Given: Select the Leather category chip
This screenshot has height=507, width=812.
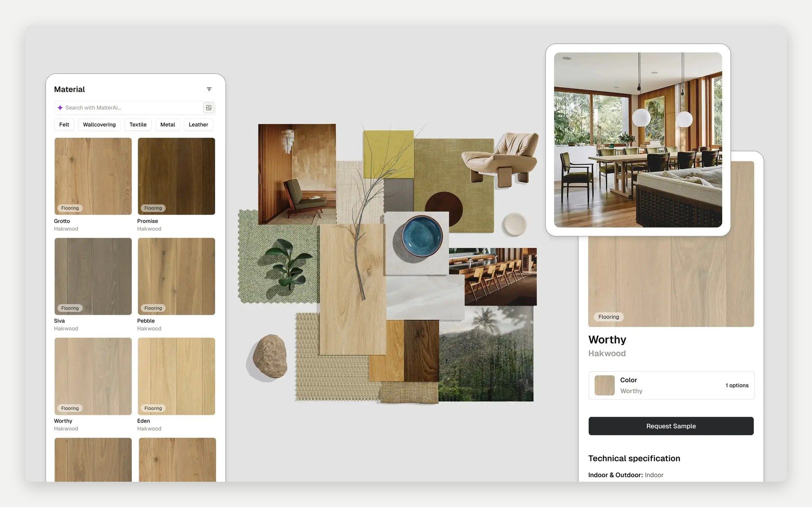Looking at the screenshot, I should [x=198, y=124].
